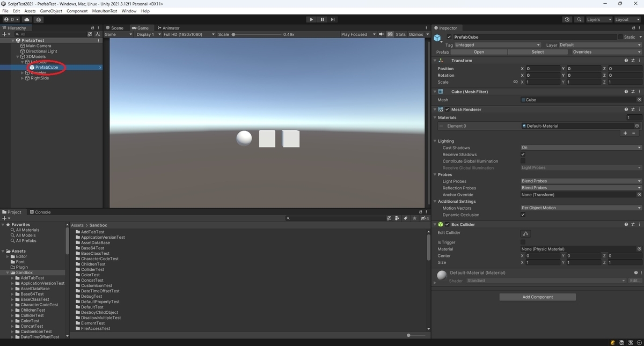
Task: Open the GameObject menu
Action: tap(51, 11)
